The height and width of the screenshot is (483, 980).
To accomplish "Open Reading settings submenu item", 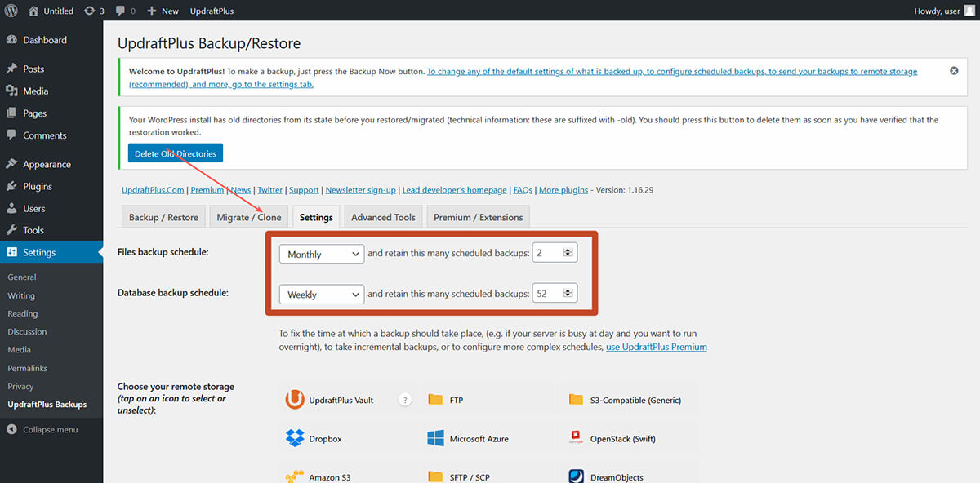I will pos(23,313).
